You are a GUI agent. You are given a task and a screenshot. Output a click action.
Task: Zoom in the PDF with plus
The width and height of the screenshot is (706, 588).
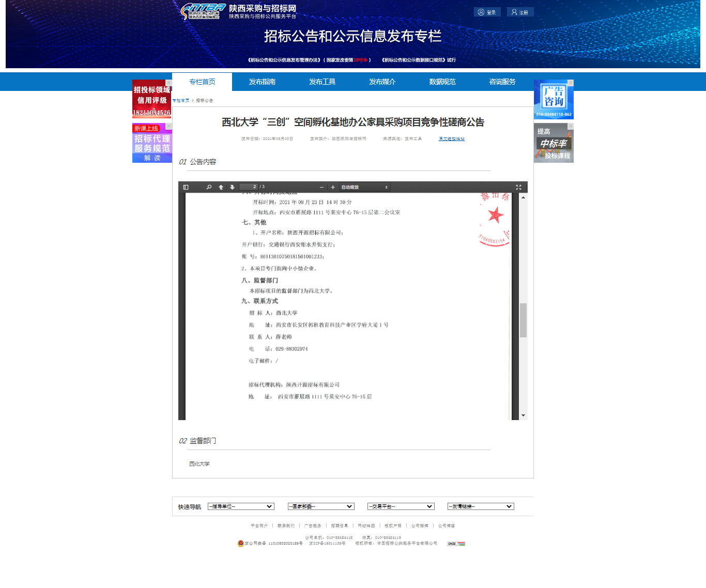333,187
